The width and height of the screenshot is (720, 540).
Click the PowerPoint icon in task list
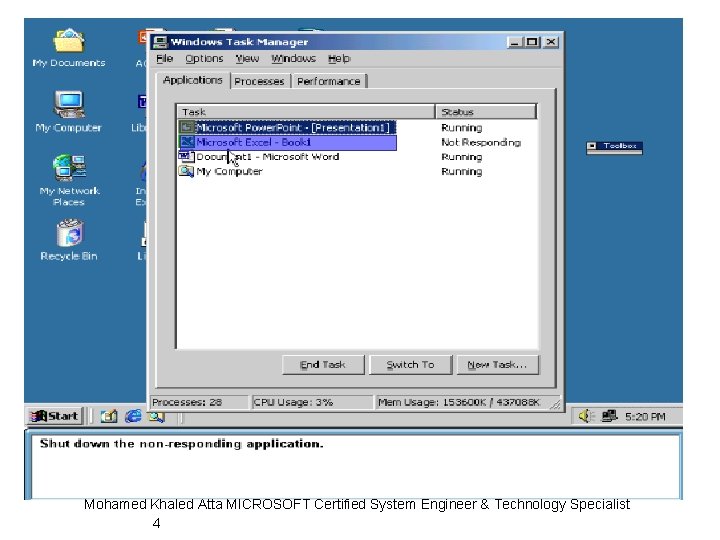click(x=186, y=127)
